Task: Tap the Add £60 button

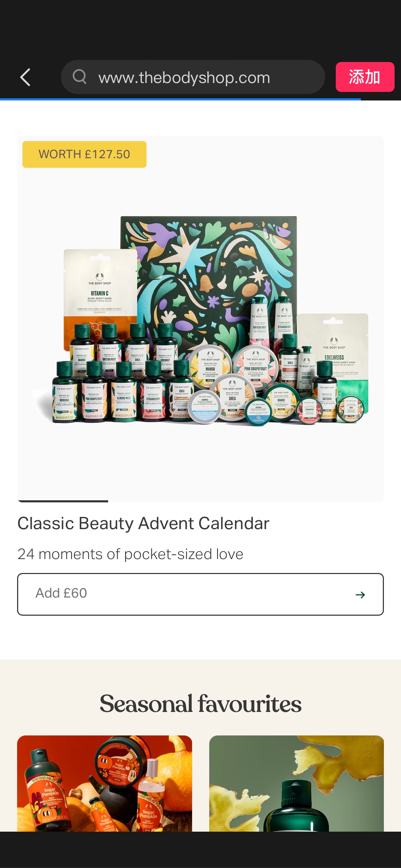Action: click(x=200, y=594)
